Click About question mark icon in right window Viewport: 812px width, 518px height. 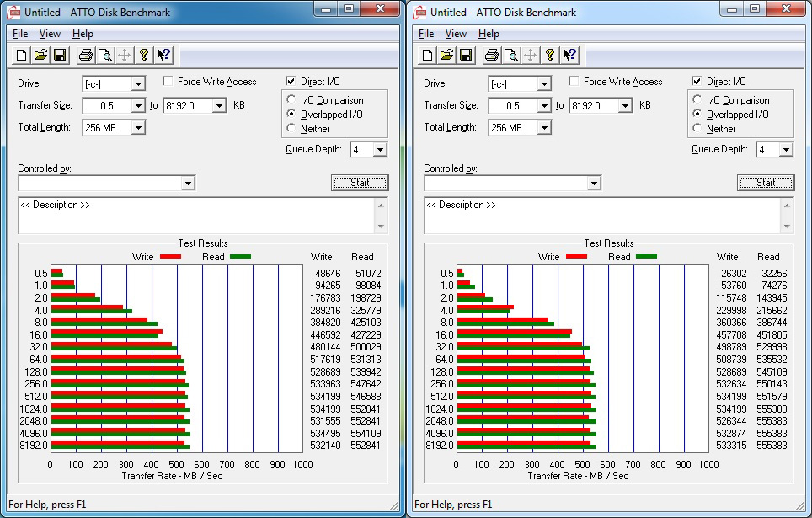coord(550,55)
